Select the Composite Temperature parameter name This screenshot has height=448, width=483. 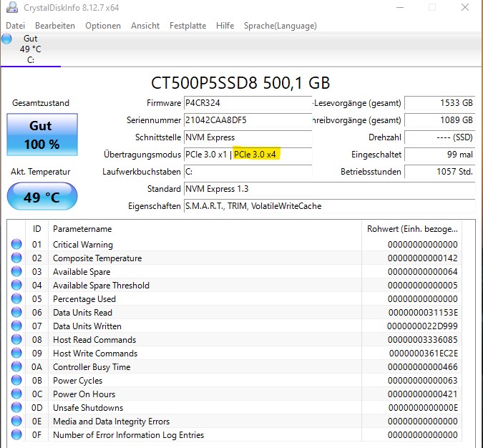97,258
